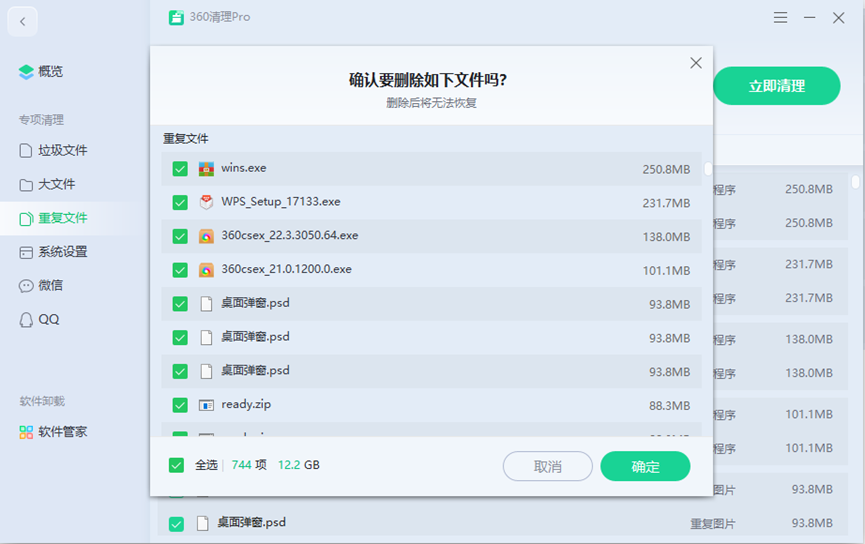The height and width of the screenshot is (544, 865).
Task: Click the 744 项 item count
Action: (249, 465)
